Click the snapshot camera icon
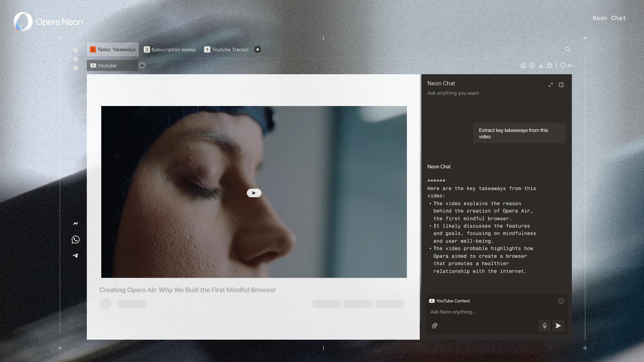This screenshot has height=362, width=644. (523, 65)
